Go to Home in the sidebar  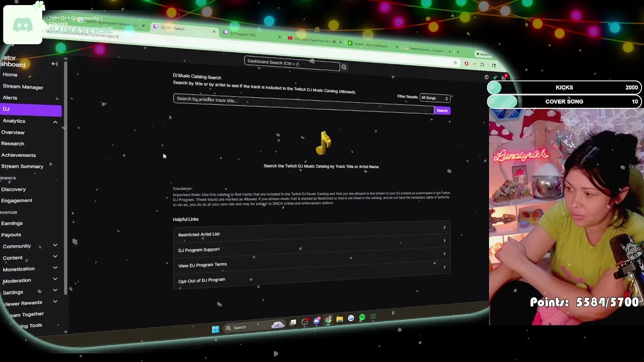pos(10,74)
